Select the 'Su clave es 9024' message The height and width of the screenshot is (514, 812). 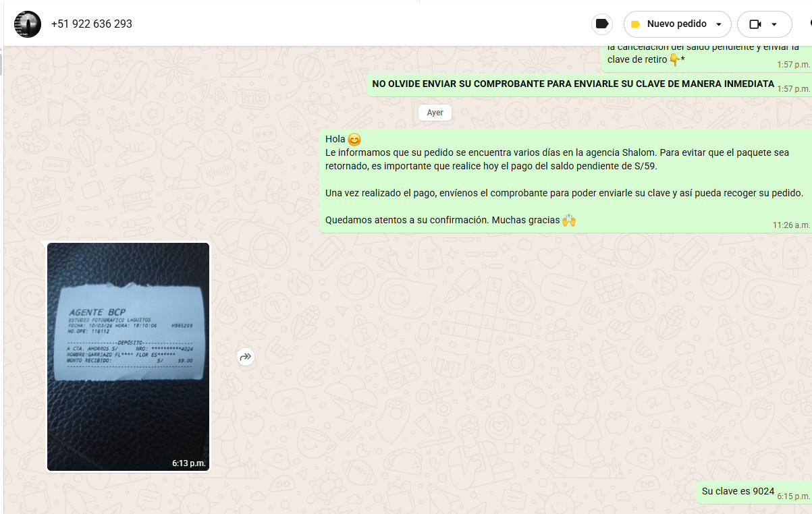click(738, 491)
